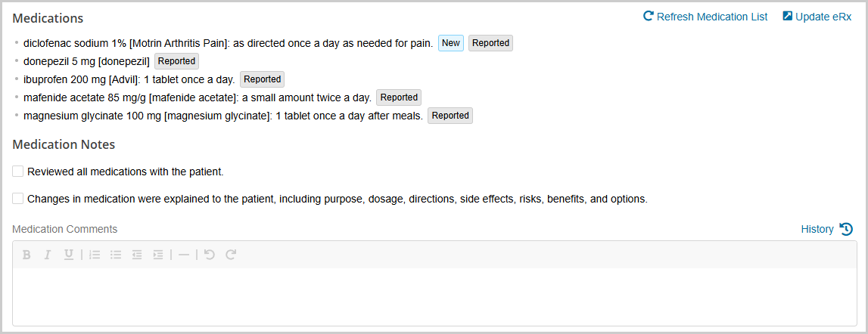Open Update eRx link
868x334 pixels.
pos(817,17)
